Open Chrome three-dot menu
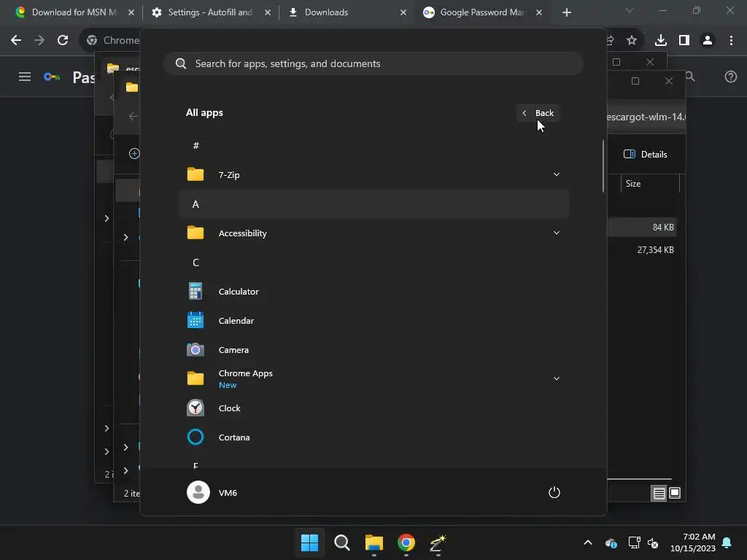747x560 pixels. click(731, 41)
